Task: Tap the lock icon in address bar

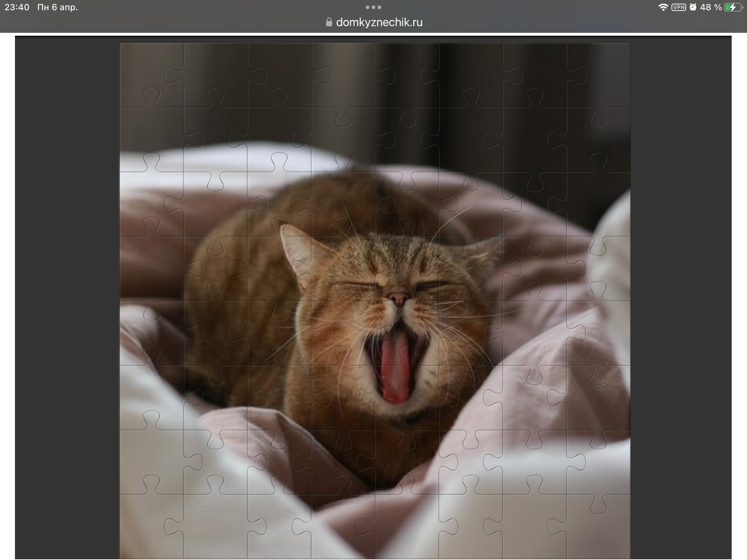Action: pos(329,22)
